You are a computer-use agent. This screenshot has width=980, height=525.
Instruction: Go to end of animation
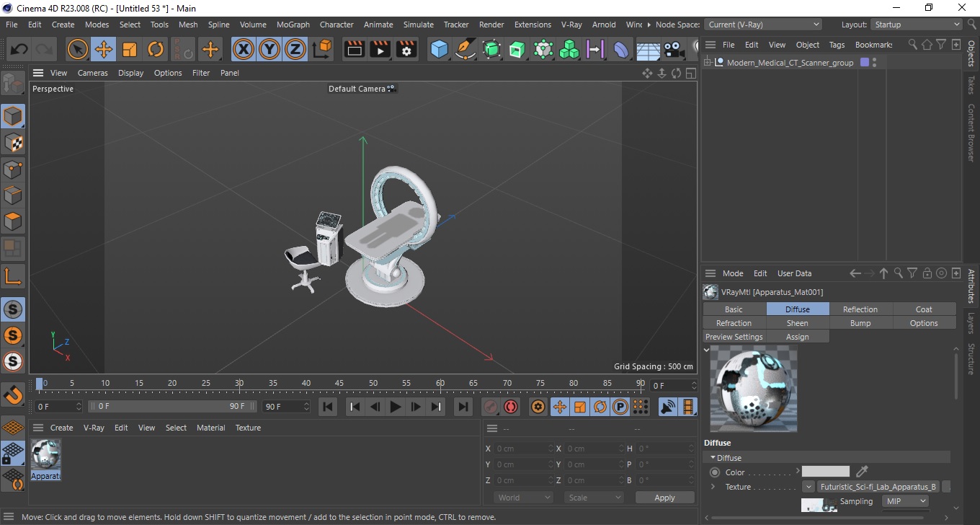coord(463,407)
